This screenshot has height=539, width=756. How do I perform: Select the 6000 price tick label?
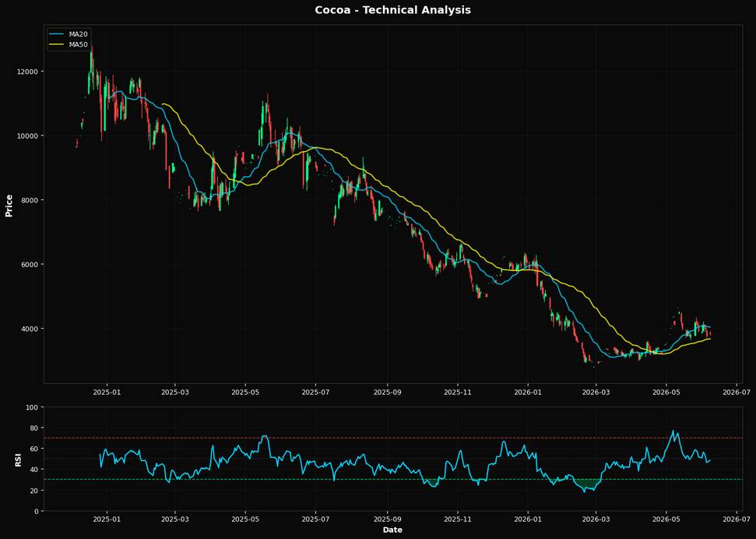(31, 264)
